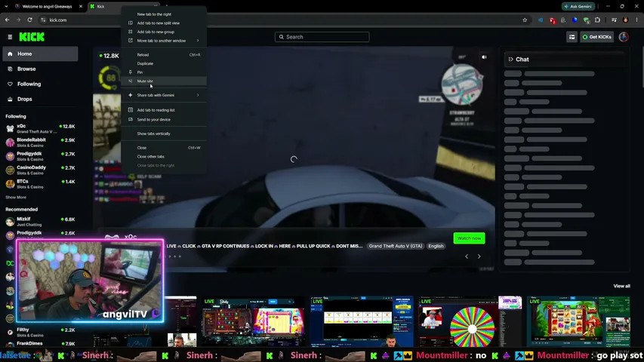
Task: Expand Share tab with Gemini submenu
Action: (x=164, y=95)
